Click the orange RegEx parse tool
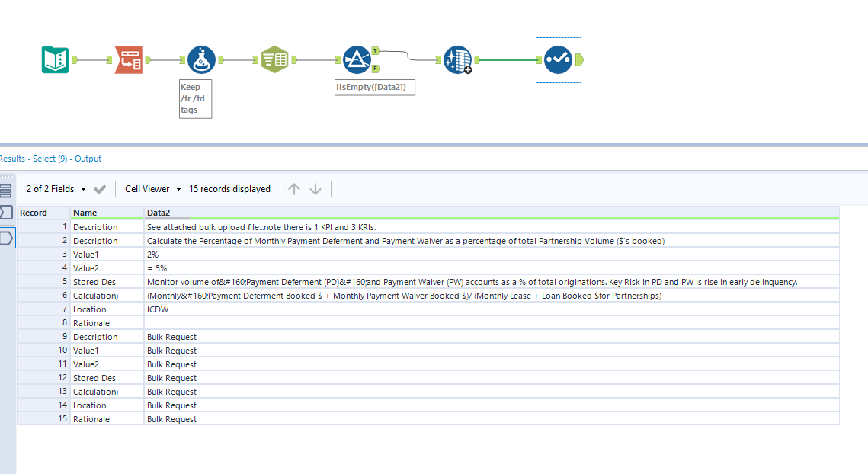Viewport: 868px width, 474px height. coord(128,59)
